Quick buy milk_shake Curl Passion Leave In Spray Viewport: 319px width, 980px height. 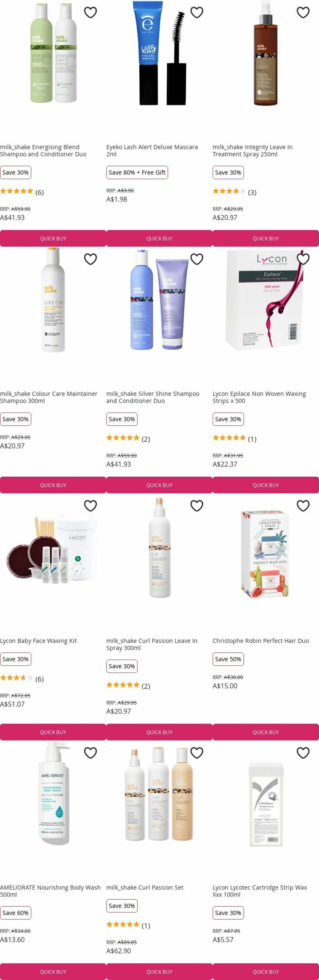tap(159, 732)
